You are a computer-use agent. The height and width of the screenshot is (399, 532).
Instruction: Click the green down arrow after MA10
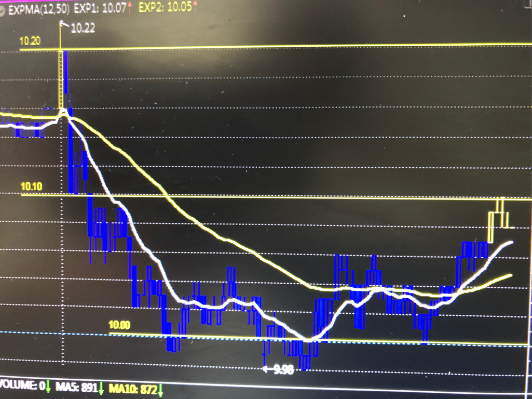tap(160, 390)
